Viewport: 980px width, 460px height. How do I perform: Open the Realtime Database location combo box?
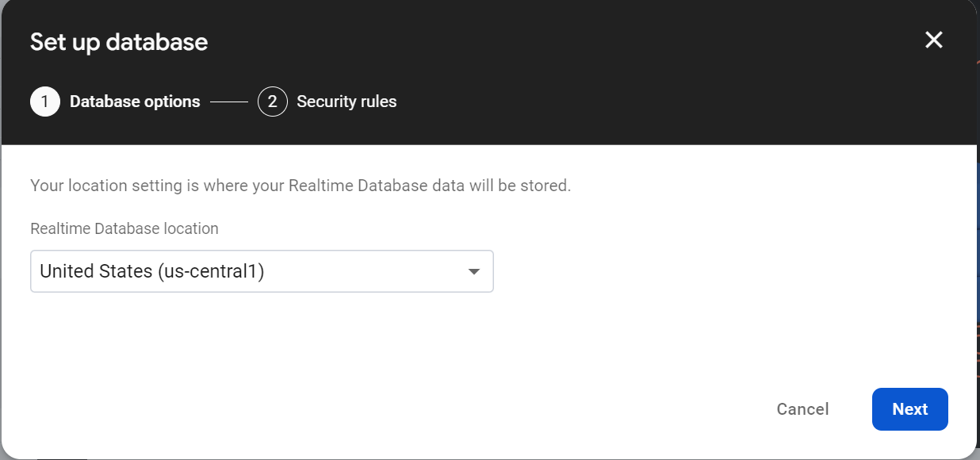click(x=262, y=271)
